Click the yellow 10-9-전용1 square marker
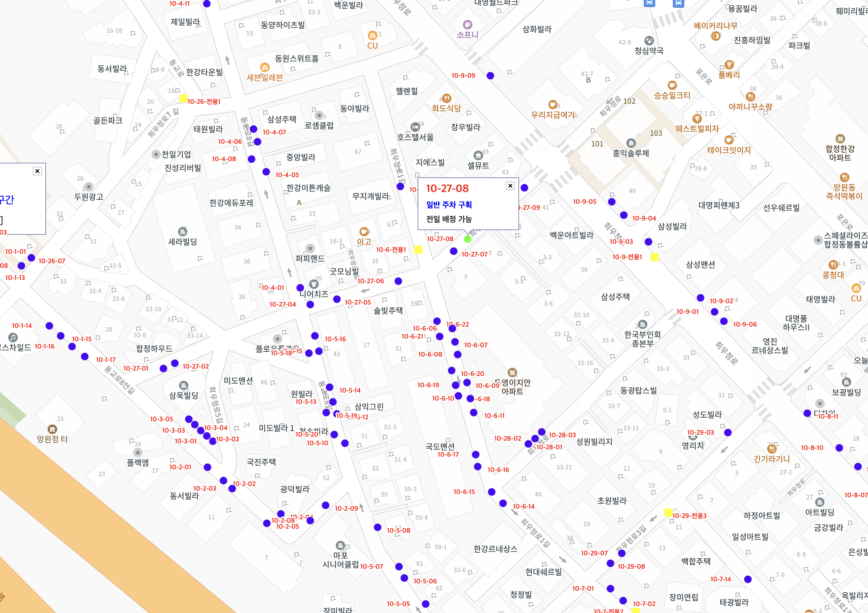The width and height of the screenshot is (868, 613). click(654, 257)
